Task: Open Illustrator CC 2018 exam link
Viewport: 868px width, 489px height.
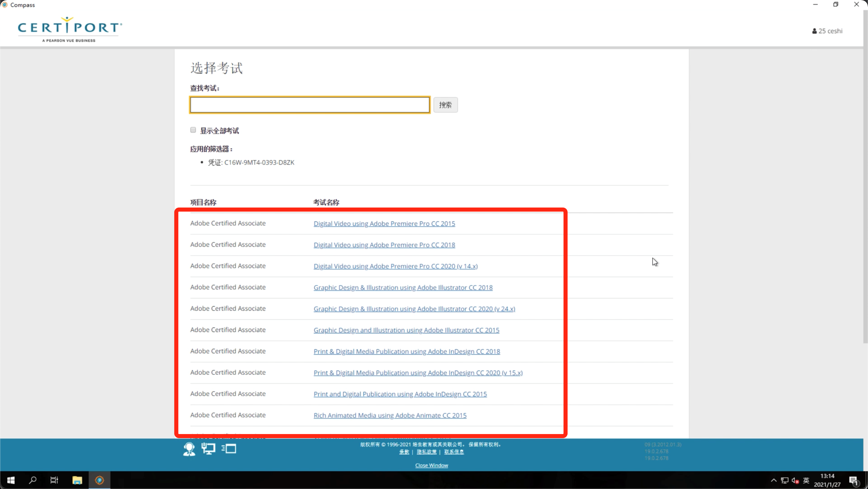Action: [403, 288]
